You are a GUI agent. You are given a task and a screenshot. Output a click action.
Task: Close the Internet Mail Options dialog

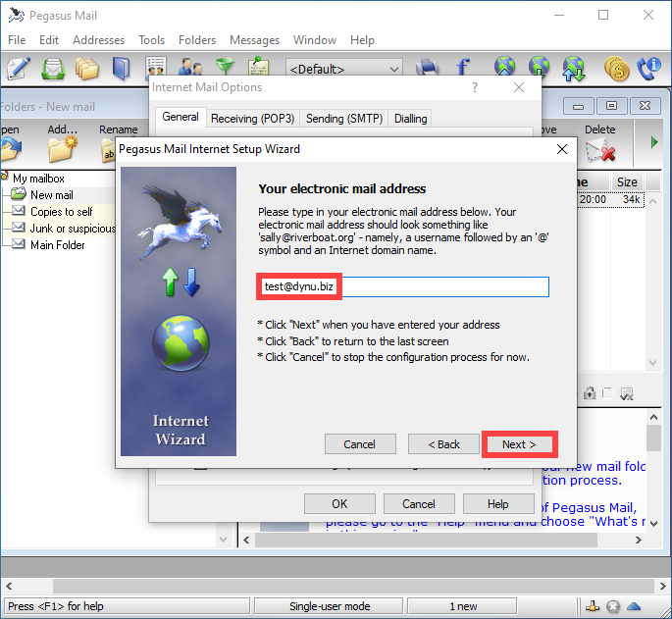click(519, 87)
